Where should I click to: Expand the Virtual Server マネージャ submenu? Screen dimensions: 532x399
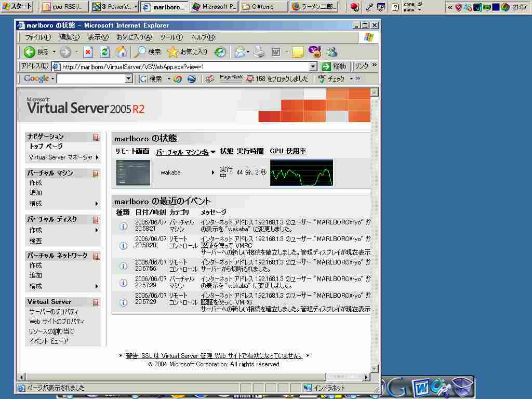pyautogui.click(x=97, y=157)
